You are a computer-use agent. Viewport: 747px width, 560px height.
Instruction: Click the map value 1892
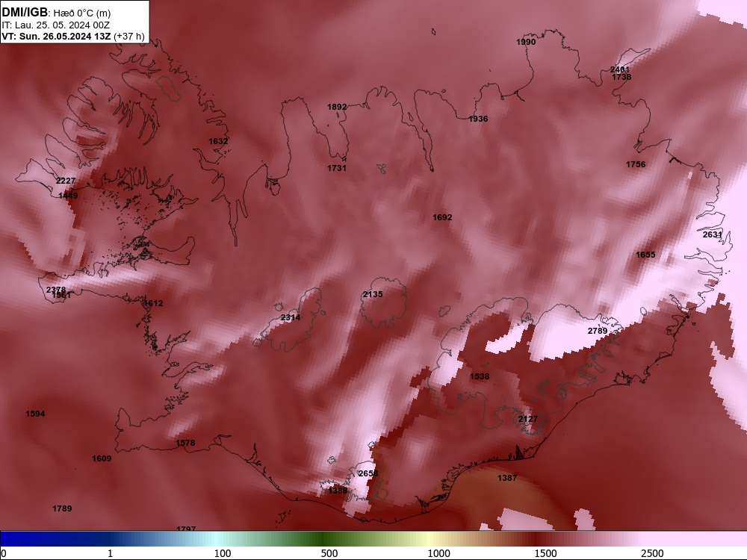(337, 107)
